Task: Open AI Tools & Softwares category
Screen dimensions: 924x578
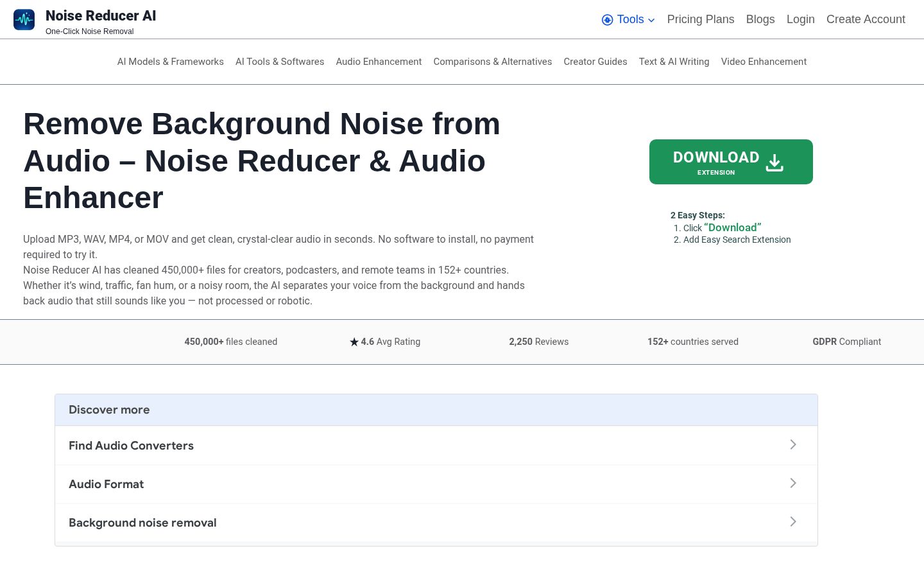Action: click(x=280, y=62)
